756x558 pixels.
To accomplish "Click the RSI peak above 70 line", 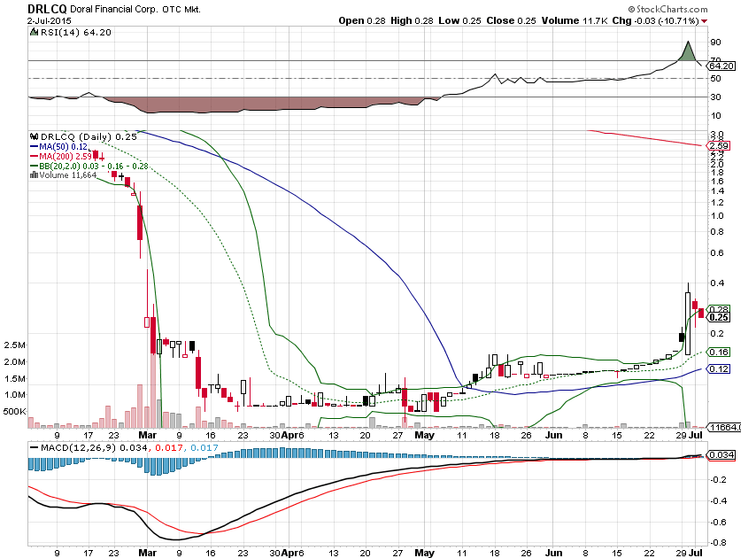I will tap(688, 51).
